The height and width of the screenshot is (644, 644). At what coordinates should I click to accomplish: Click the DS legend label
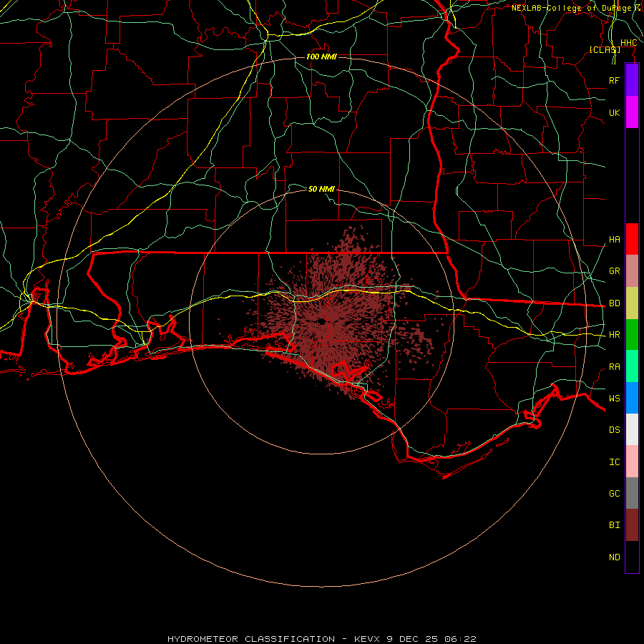[614, 429]
